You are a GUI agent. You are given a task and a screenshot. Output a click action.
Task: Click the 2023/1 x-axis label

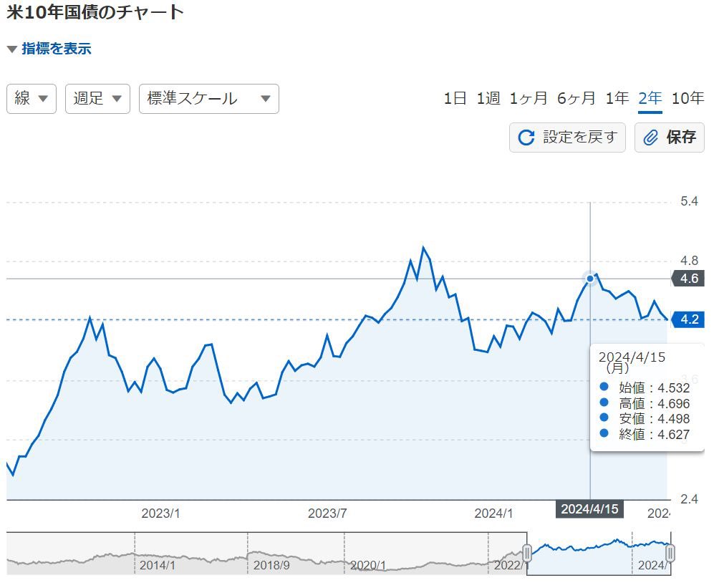coord(160,514)
